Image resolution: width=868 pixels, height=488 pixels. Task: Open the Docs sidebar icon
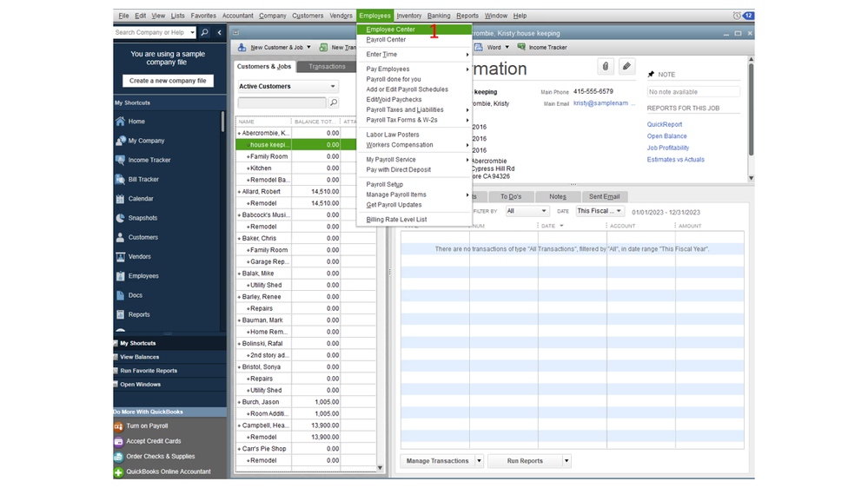[x=120, y=295]
